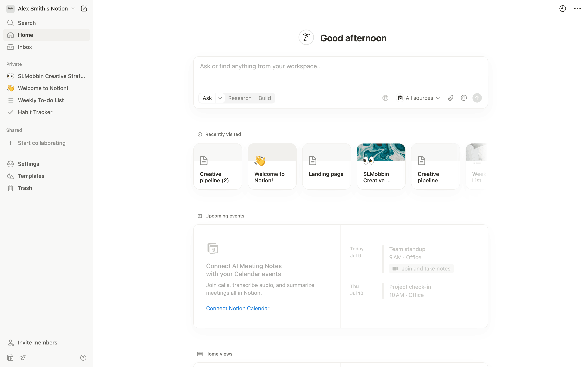Viewport: 588px width, 367px height.
Task: Click the new page compose icon
Action: pos(84,9)
